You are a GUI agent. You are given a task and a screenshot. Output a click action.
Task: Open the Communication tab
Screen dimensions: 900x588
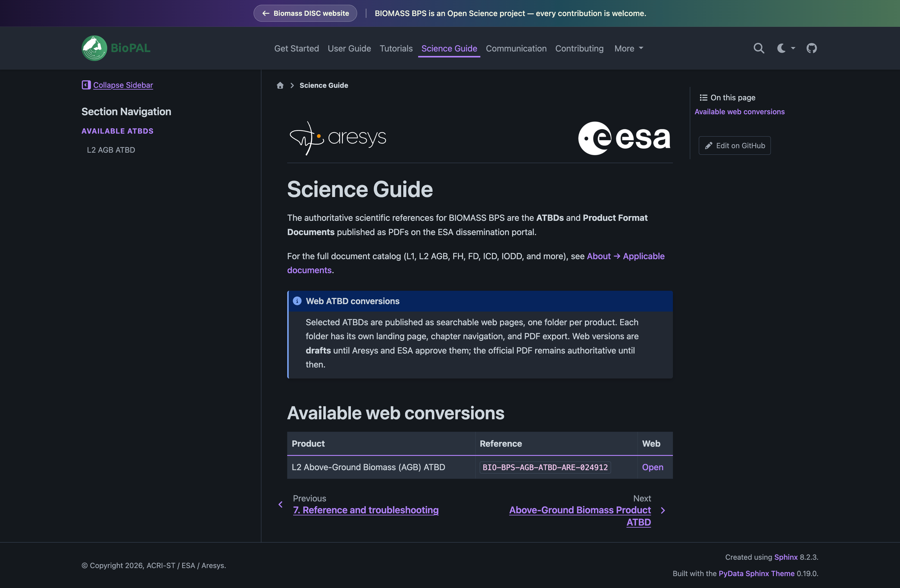pos(516,49)
